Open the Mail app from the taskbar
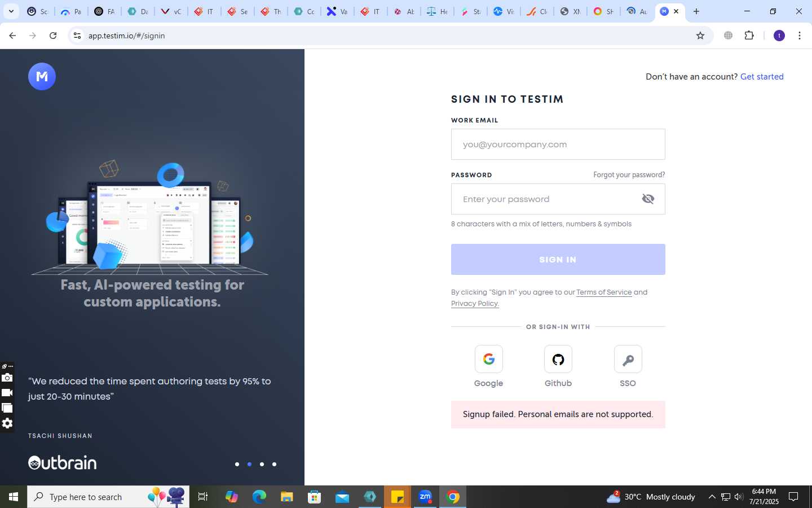This screenshot has width=812, height=508. point(342,497)
